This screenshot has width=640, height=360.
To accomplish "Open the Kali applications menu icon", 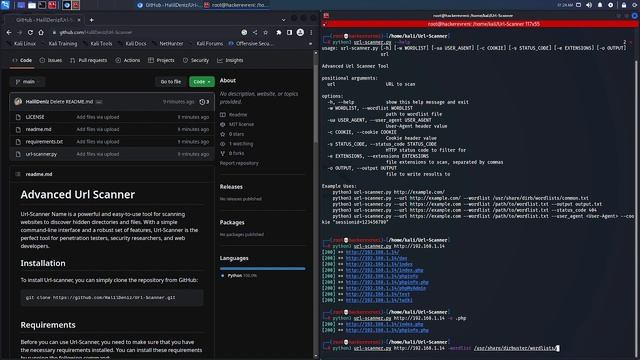I will coord(5,5).
